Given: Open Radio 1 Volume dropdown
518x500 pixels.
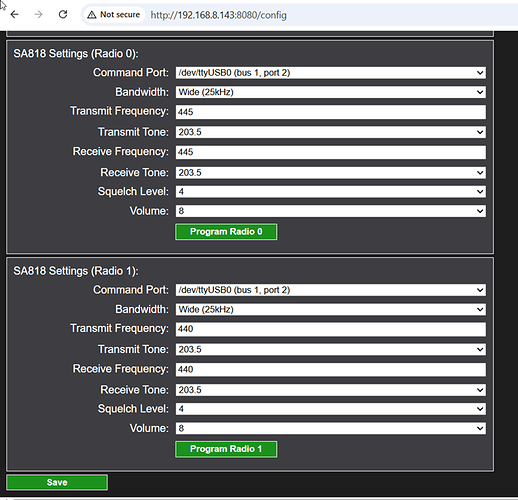Looking at the screenshot, I should (331, 428).
